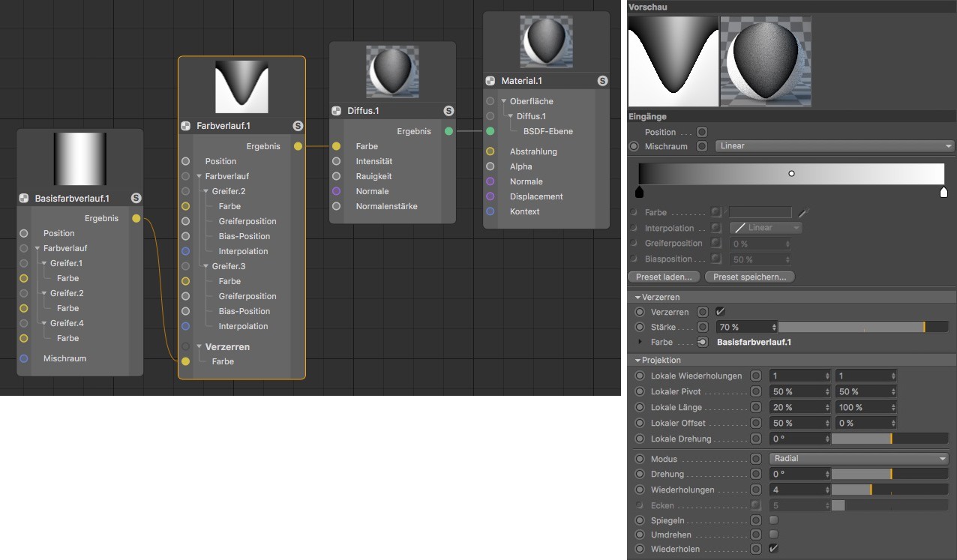This screenshot has height=560, width=957.
Task: Uncheck the Wiederholen checkbox
Action: click(x=773, y=549)
